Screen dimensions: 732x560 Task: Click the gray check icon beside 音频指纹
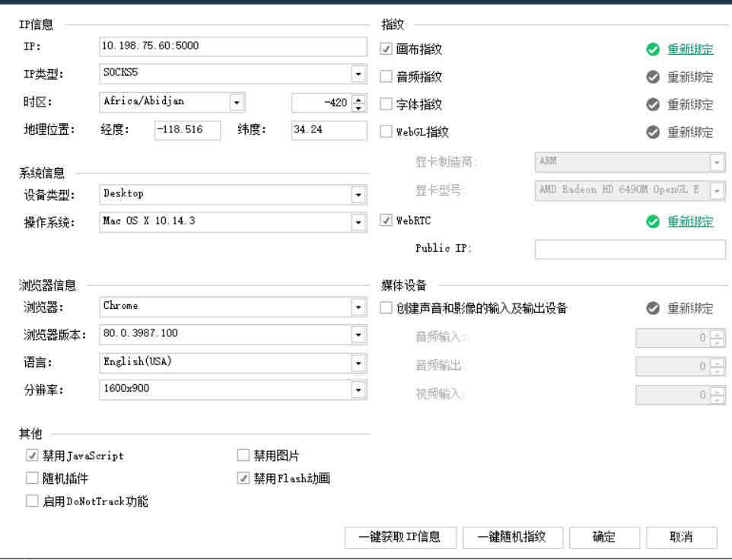(x=653, y=77)
